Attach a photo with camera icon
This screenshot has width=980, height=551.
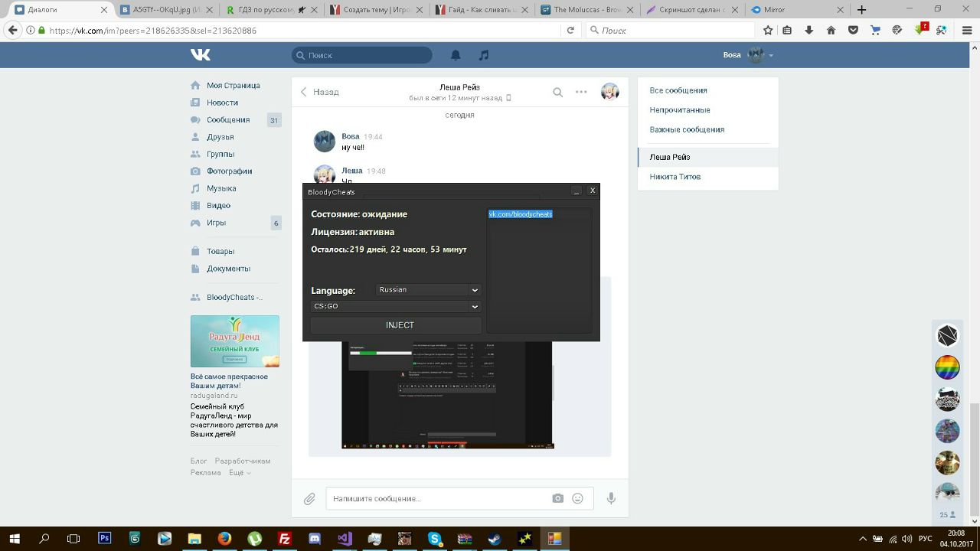pyautogui.click(x=557, y=498)
